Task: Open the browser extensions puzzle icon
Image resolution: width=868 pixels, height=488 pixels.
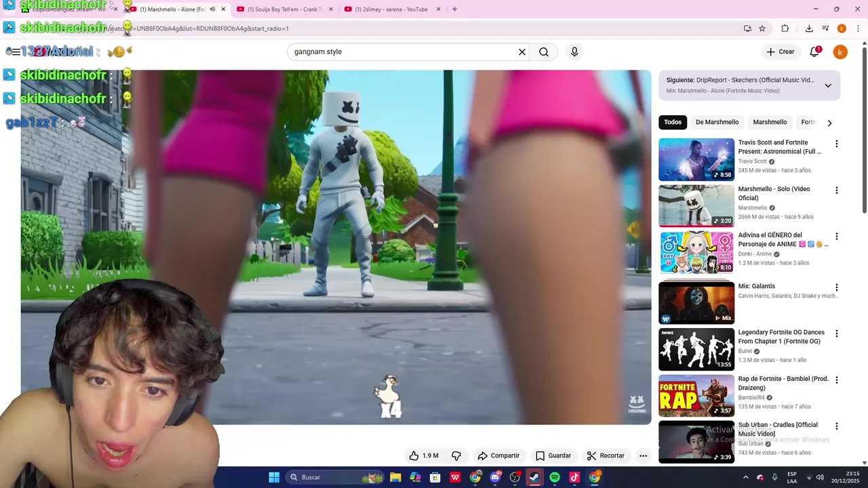Action: (x=785, y=28)
